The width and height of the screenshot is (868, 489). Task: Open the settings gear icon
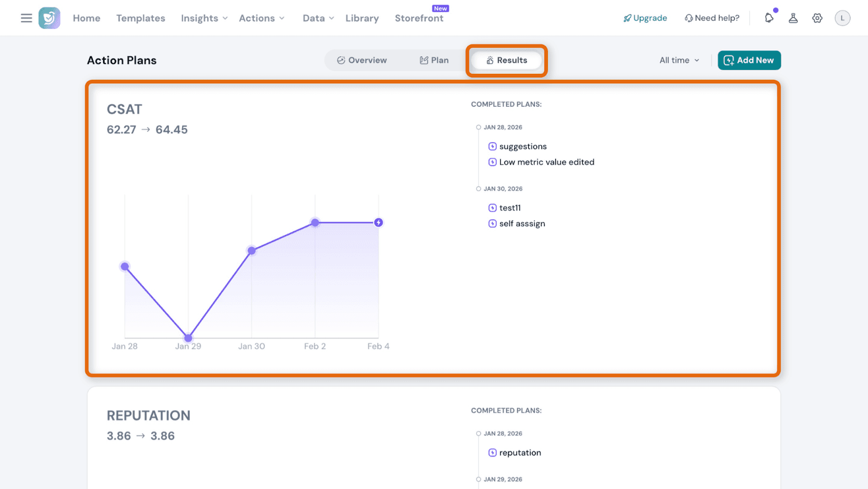(817, 18)
